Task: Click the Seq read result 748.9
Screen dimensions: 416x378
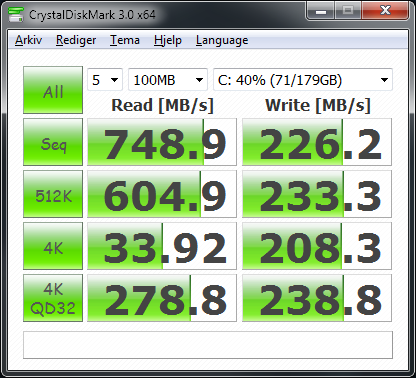Action: click(x=162, y=142)
